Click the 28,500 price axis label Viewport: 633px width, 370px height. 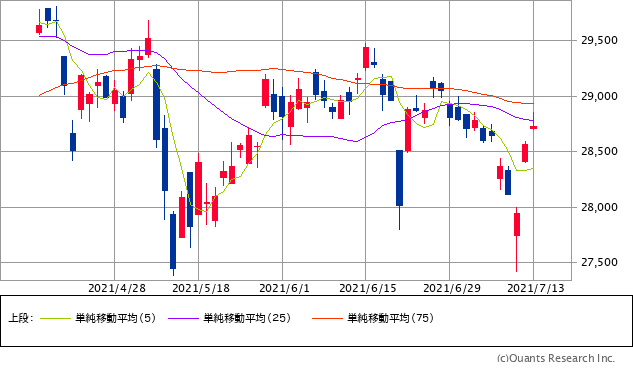point(599,152)
